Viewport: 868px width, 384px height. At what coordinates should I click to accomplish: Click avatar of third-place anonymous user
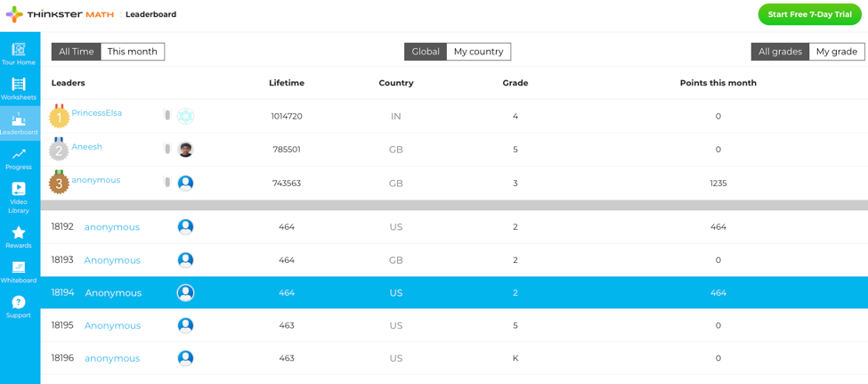click(185, 183)
